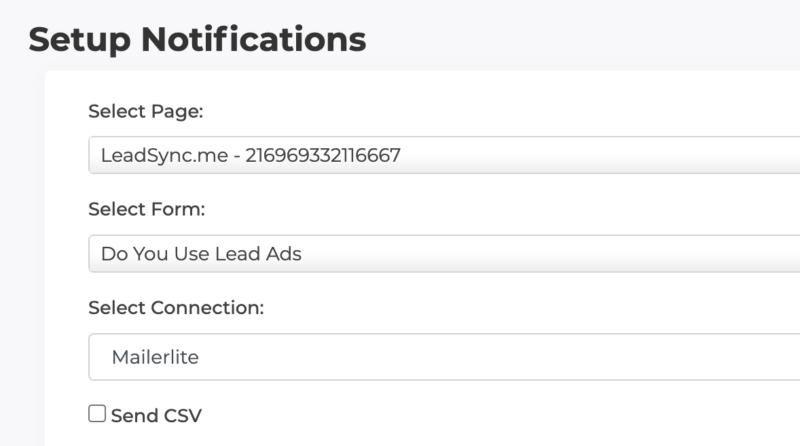This screenshot has width=800, height=446.
Task: Click the "Select Connection:" field label
Action: coord(176,308)
